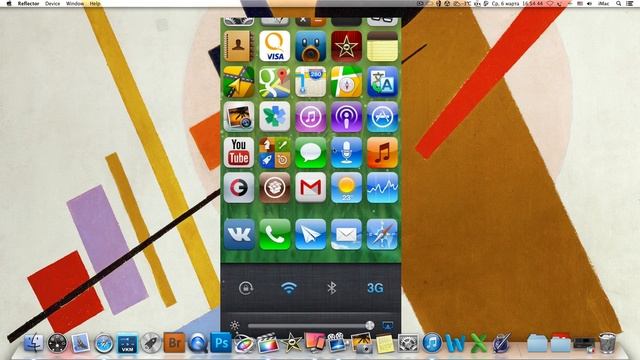
Task: Toggle Wi-Fi in the phone control panel
Action: [x=289, y=288]
